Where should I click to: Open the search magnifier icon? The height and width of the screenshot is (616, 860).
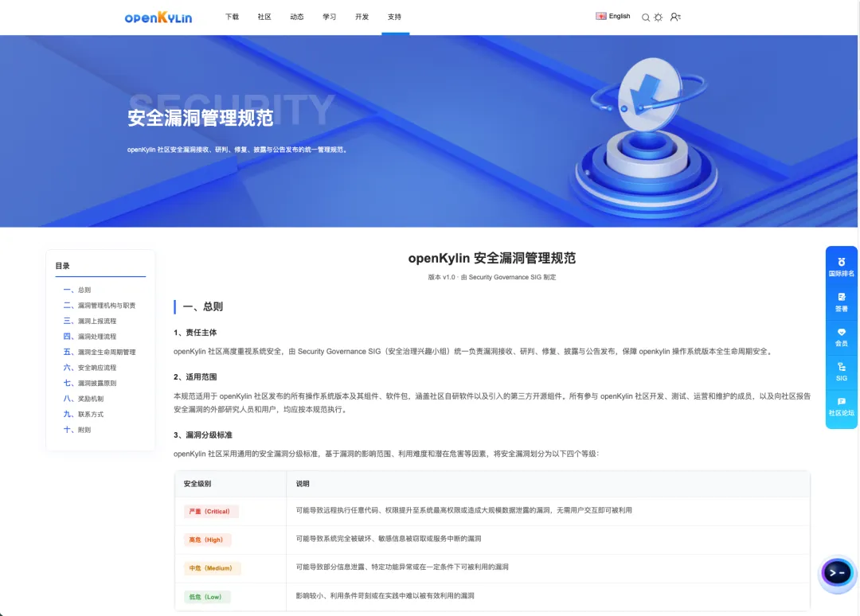tap(646, 17)
